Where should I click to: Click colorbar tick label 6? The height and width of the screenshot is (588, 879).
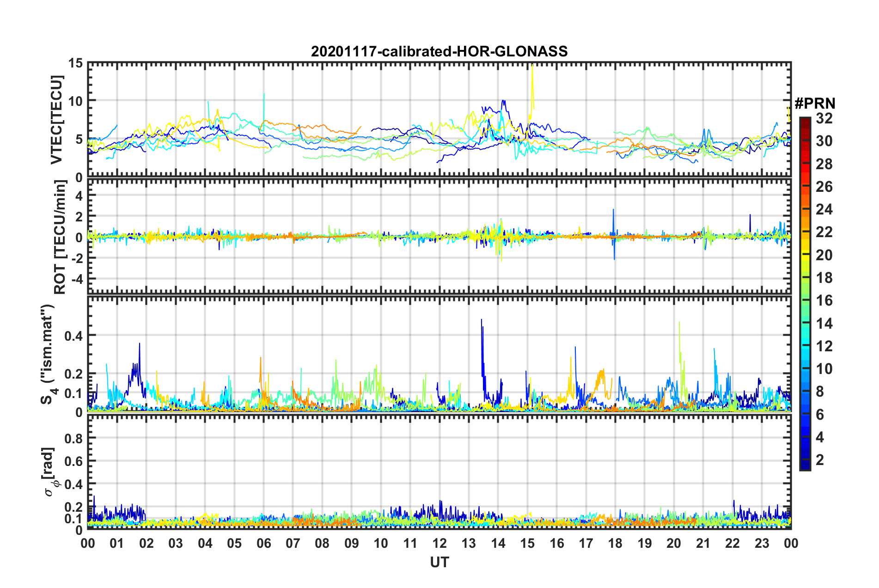pyautogui.click(x=819, y=415)
